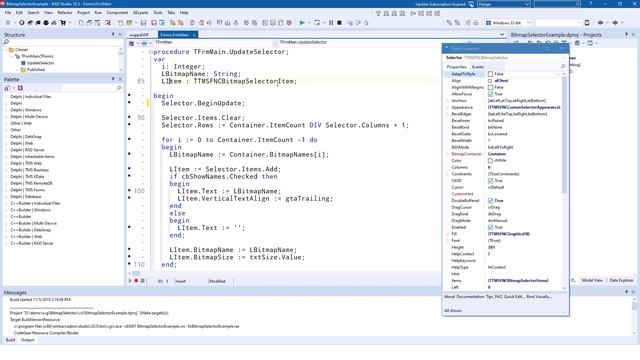Image resolution: width=640 pixels, height=360 pixels.
Task: Click the Open project folder icon
Action: tap(129, 23)
